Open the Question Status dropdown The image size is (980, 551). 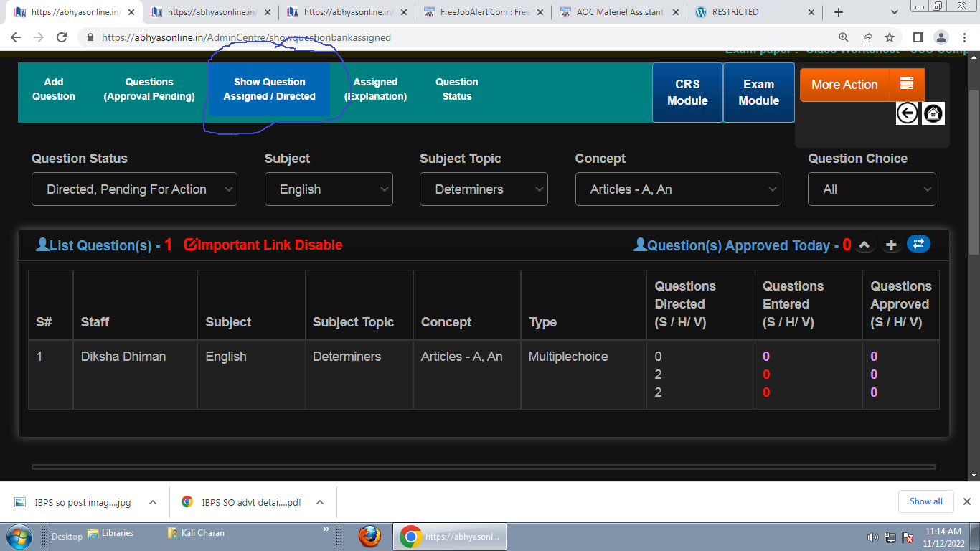pyautogui.click(x=134, y=189)
